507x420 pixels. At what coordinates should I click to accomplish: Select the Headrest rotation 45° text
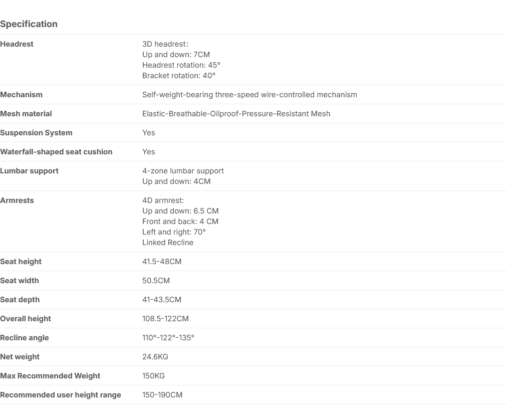181,65
